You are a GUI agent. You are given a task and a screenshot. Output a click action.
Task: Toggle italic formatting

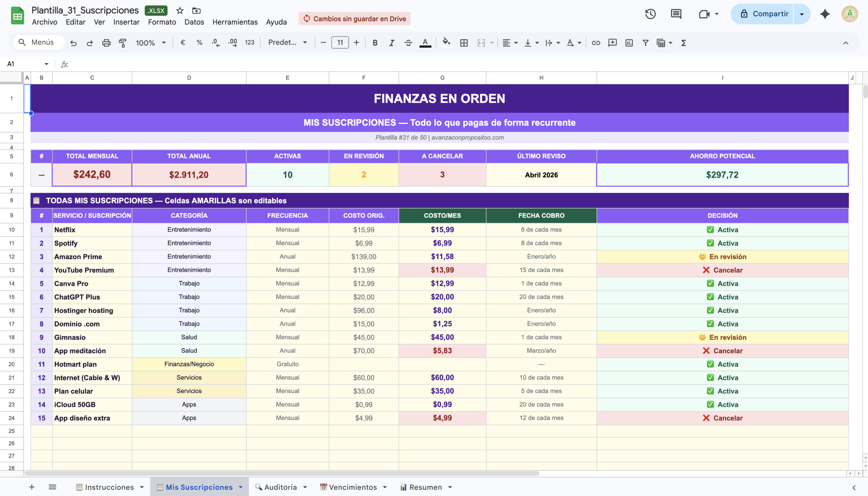[x=392, y=43]
